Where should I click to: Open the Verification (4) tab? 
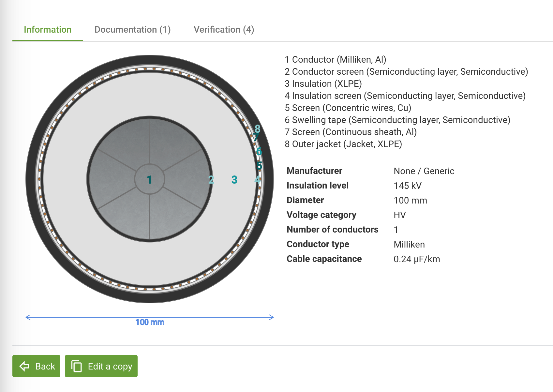tap(224, 30)
